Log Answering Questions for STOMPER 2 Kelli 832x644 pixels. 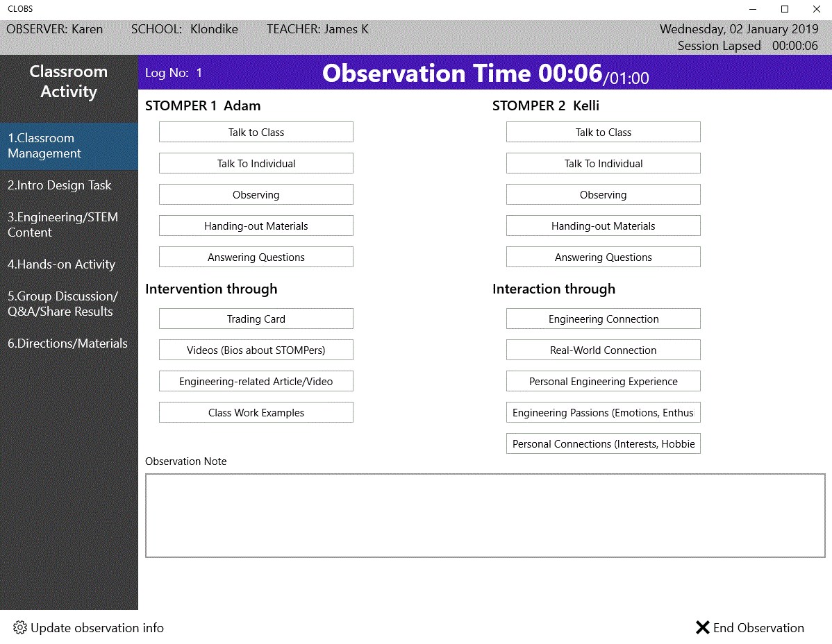[x=604, y=257]
